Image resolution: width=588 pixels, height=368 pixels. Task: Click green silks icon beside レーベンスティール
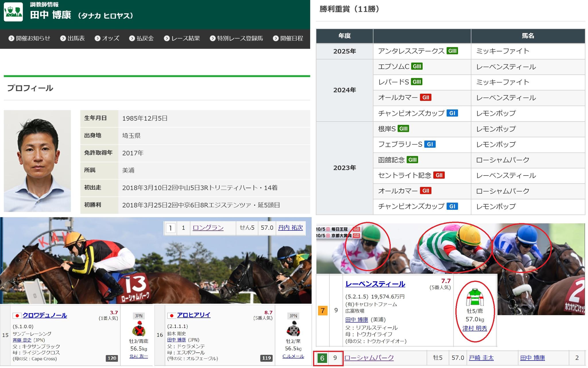coord(475,297)
